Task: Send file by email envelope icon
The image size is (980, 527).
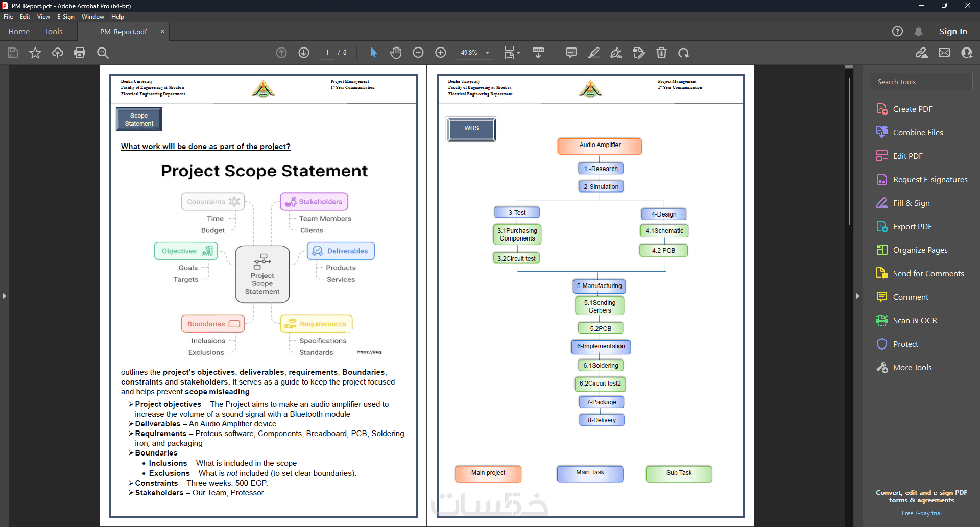Action: [944, 53]
